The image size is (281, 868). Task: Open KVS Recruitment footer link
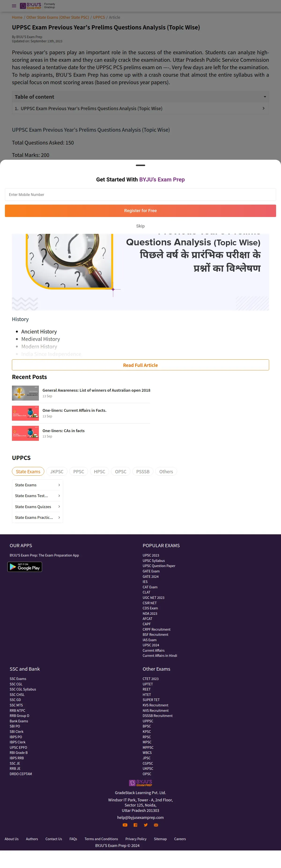point(155,705)
